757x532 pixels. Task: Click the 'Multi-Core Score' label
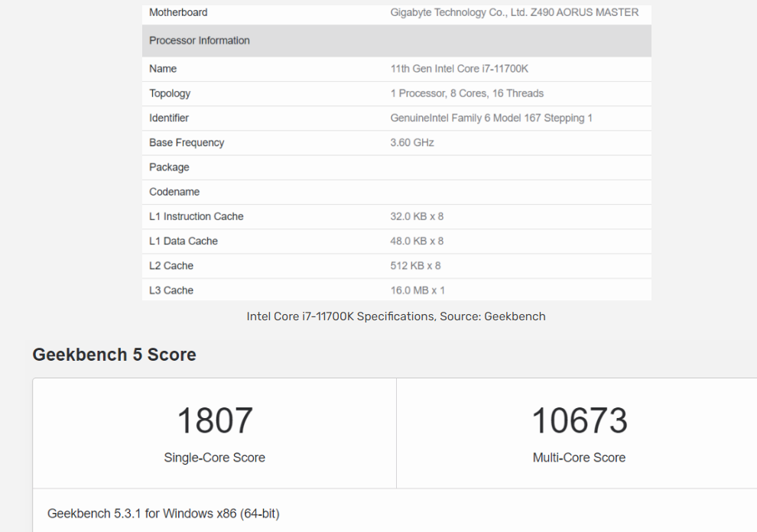click(579, 457)
